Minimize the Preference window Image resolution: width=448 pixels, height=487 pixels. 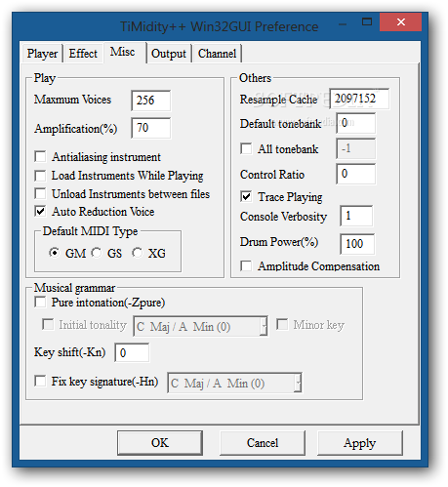click(343, 23)
